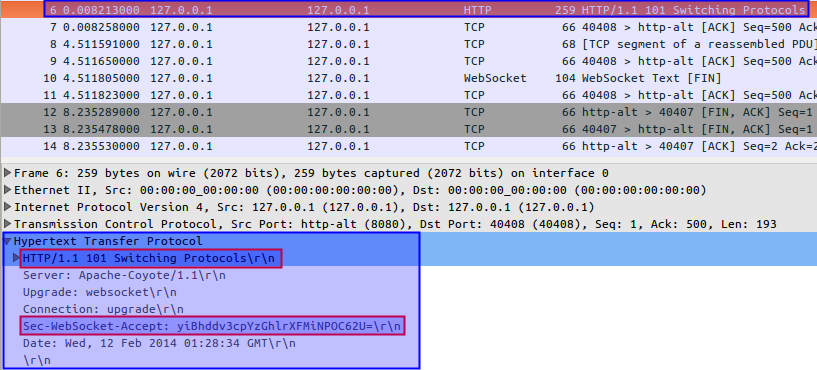Image resolution: width=817 pixels, height=370 pixels.
Task: Click the Internet Protocol Version 4 line text
Action: pos(304,207)
